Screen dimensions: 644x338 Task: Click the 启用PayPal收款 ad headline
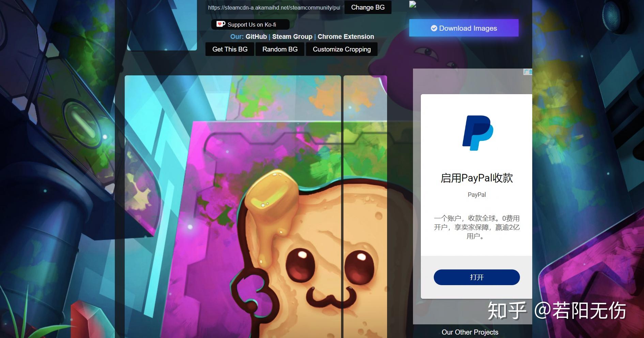click(477, 178)
